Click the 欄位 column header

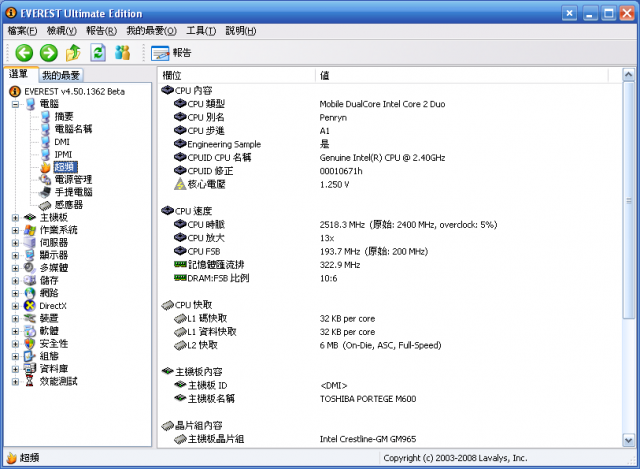click(x=236, y=76)
